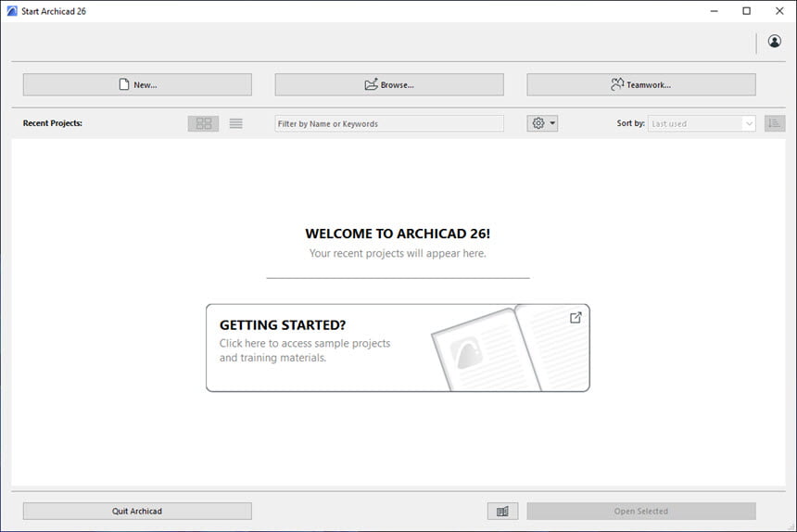Click the 'Sort by:' label
Image resolution: width=797 pixels, height=532 pixels.
point(630,123)
